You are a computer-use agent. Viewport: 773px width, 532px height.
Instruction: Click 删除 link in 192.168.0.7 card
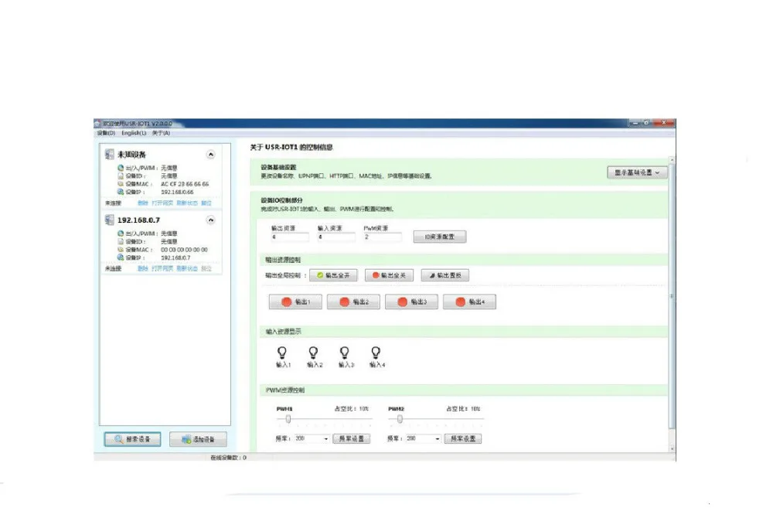tap(143, 269)
